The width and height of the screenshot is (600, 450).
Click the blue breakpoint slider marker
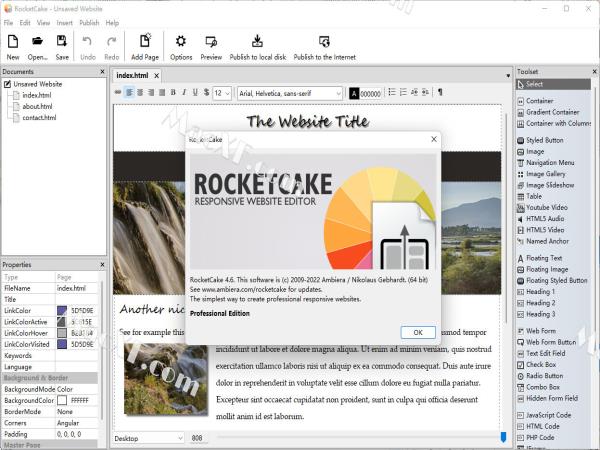coord(504,437)
